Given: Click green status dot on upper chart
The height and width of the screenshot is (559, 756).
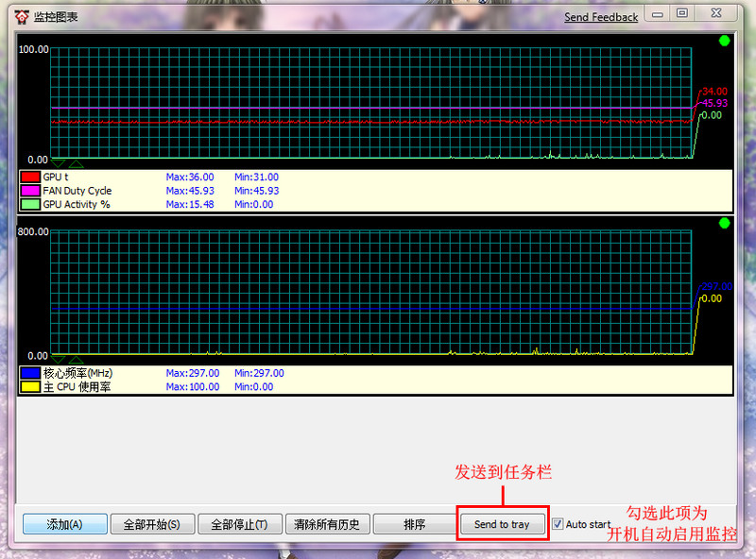Looking at the screenshot, I should [x=724, y=41].
